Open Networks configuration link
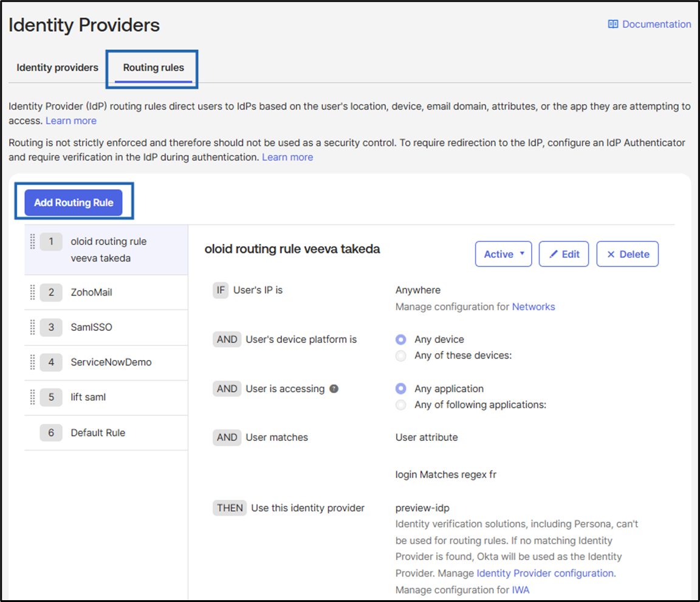 (x=534, y=307)
